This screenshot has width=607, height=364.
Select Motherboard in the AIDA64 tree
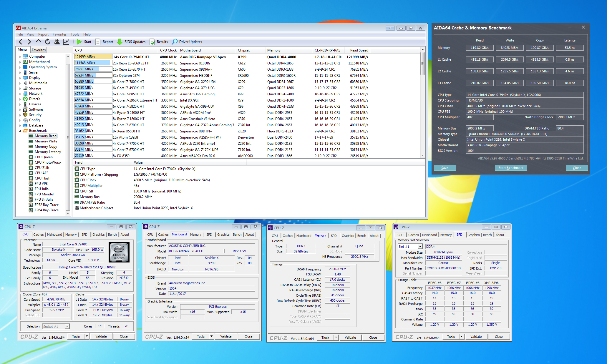click(39, 62)
